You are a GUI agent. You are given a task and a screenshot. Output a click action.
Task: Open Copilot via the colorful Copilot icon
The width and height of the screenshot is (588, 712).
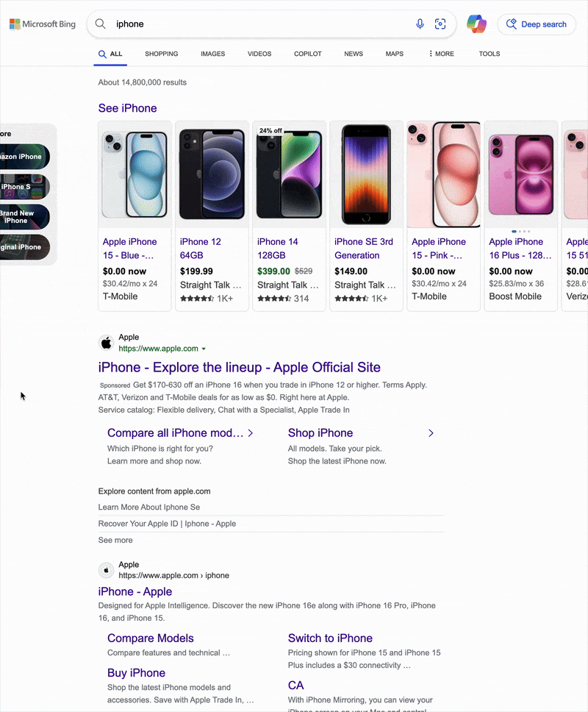pyautogui.click(x=476, y=24)
